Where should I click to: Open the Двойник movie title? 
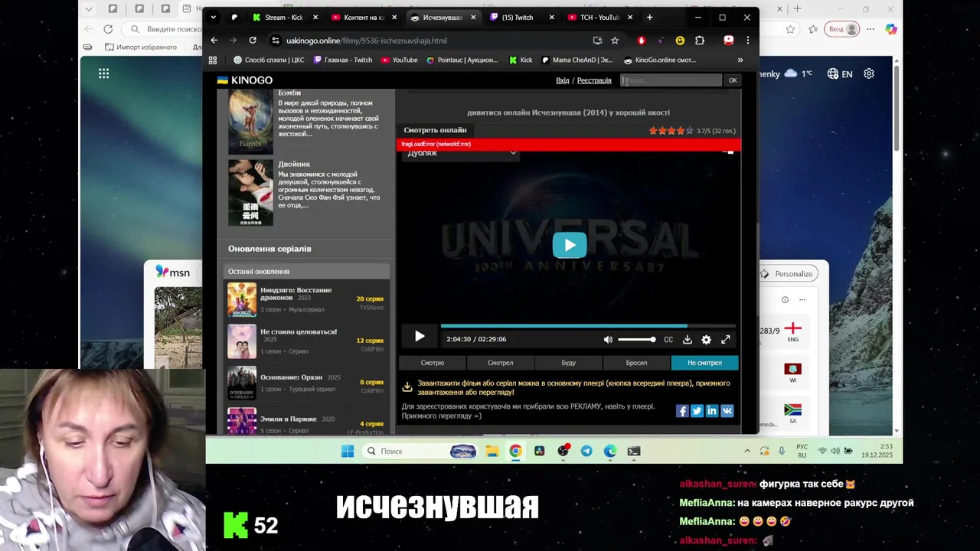(294, 164)
